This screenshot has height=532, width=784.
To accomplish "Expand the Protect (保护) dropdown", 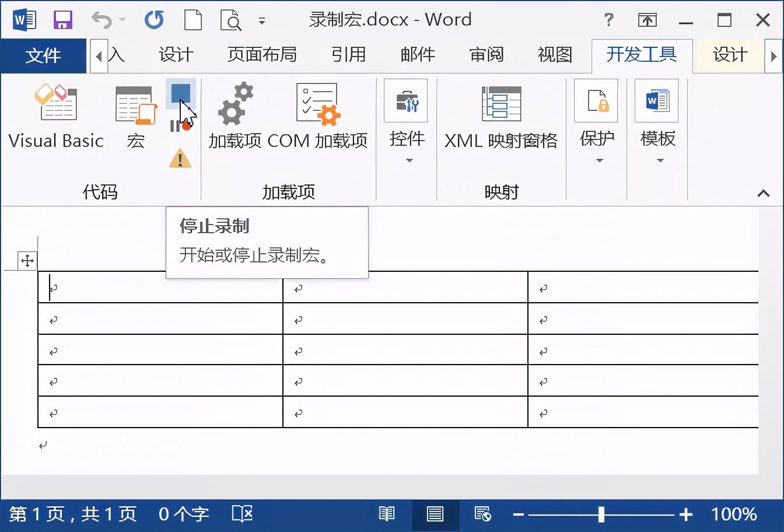I will pyautogui.click(x=597, y=123).
